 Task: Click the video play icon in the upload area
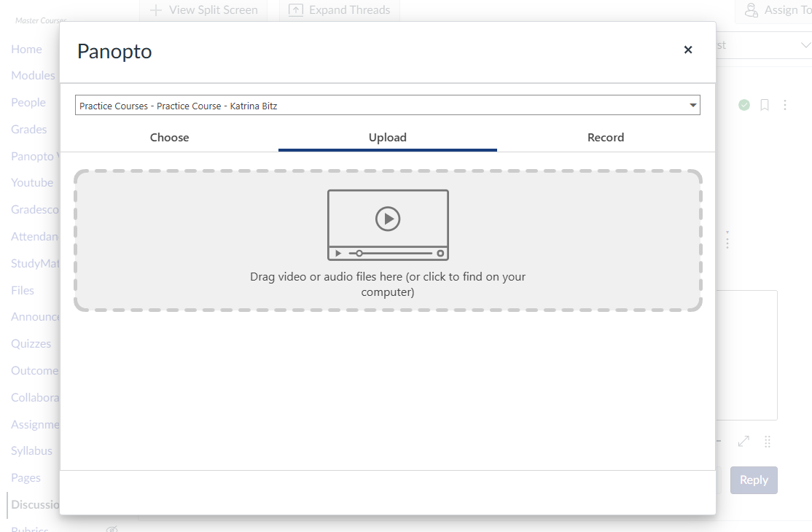[388, 217]
